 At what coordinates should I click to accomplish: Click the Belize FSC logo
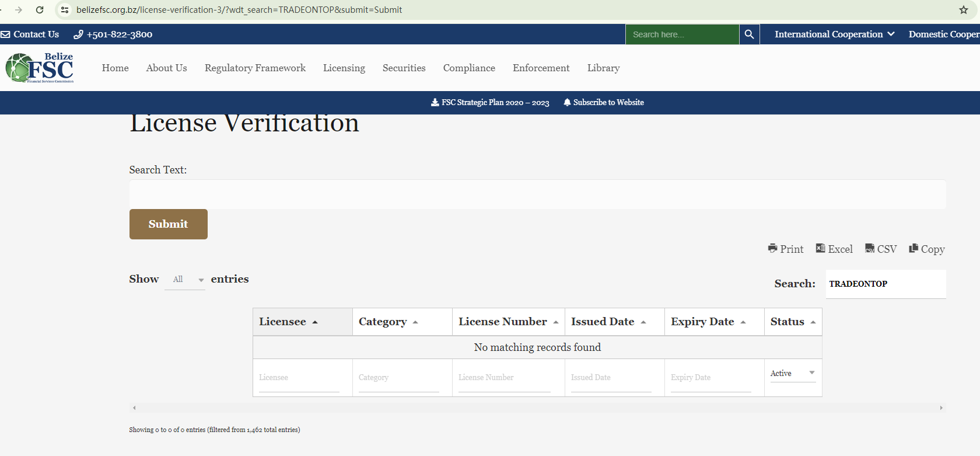coord(40,68)
